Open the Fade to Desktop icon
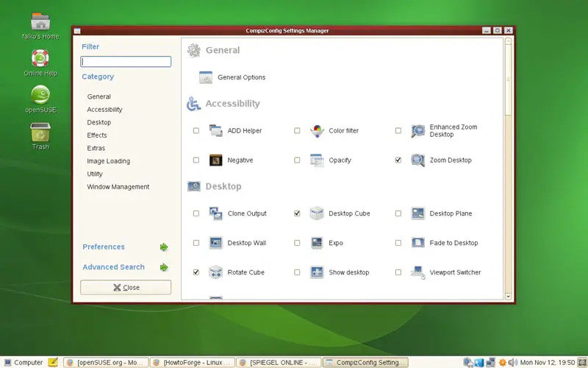Screen dimensions: 588x368 (417, 243)
